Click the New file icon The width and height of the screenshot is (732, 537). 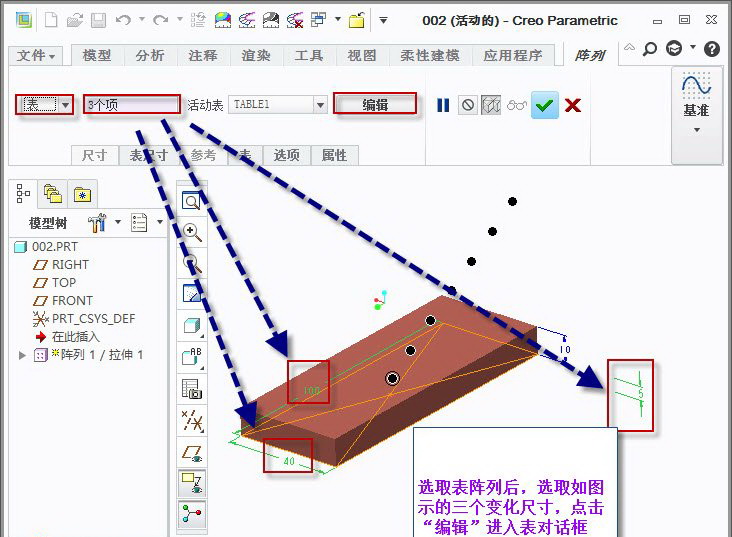coord(50,20)
